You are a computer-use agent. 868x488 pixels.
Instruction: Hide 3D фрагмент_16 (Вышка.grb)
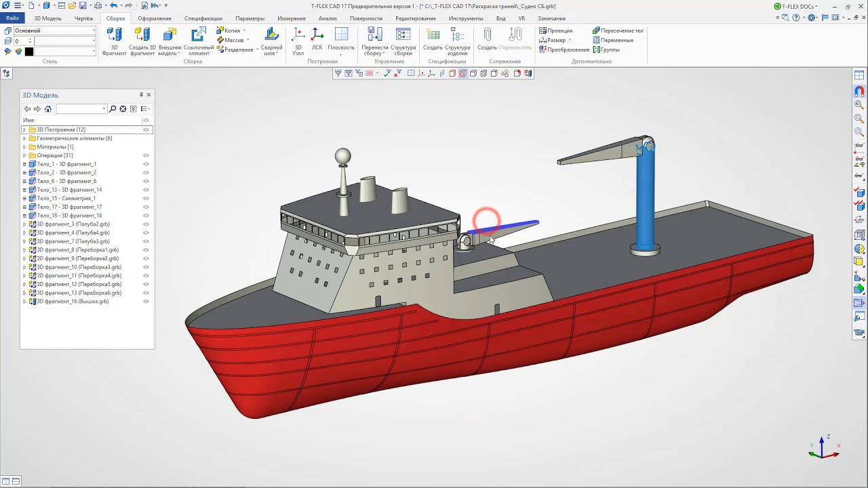[x=146, y=302]
